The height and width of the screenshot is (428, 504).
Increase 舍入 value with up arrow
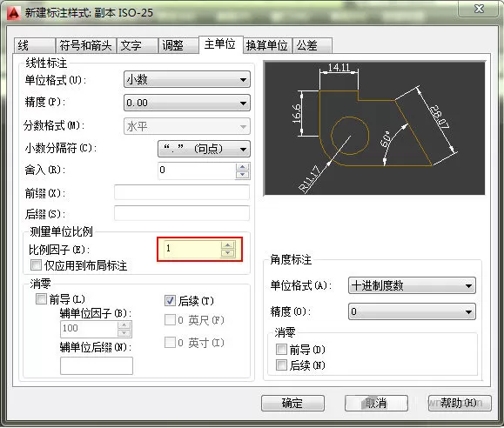coord(242,167)
